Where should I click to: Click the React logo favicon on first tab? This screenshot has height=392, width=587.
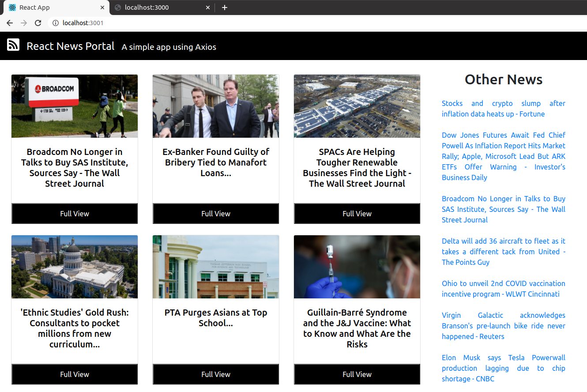tap(12, 8)
